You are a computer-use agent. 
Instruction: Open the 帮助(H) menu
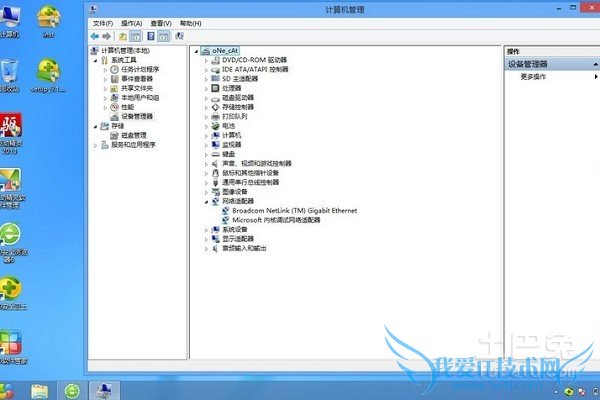(191, 23)
